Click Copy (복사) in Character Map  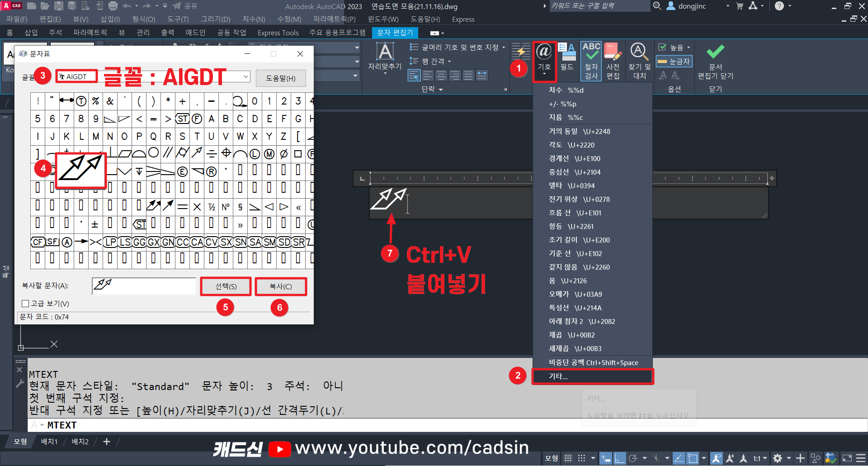click(x=281, y=286)
